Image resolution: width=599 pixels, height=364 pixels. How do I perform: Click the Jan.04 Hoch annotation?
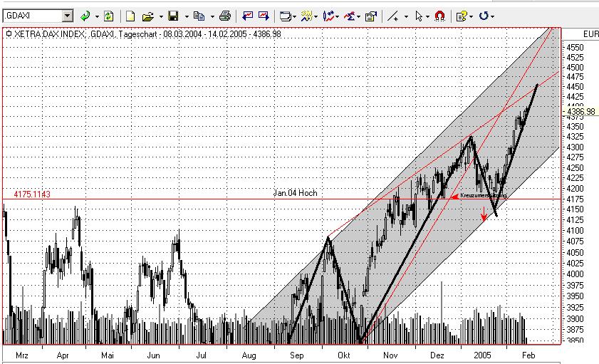296,193
